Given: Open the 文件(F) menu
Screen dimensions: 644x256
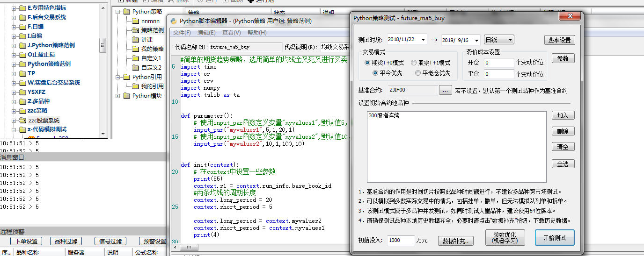Looking at the screenshot, I should (182, 33).
